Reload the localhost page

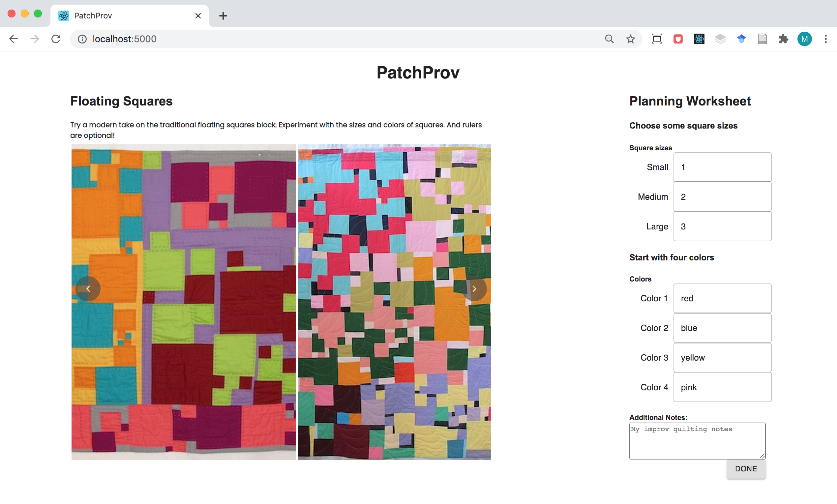56,39
